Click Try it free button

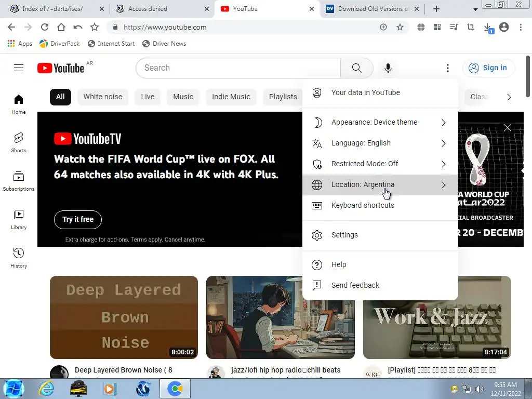point(78,220)
